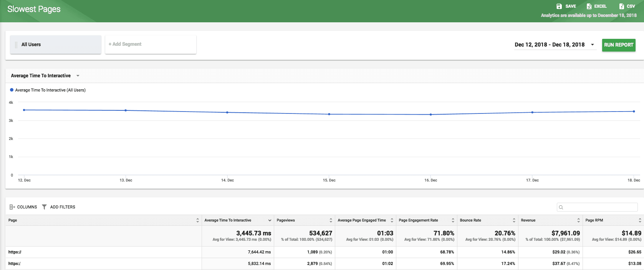The width and height of the screenshot is (644, 270).
Task: Click the SAVE button label
Action: coord(571,6)
